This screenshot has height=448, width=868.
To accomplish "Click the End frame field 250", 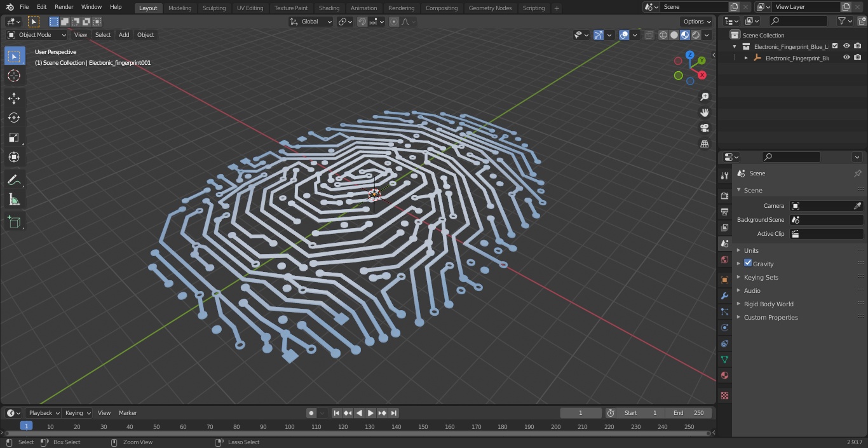I will coord(689,413).
